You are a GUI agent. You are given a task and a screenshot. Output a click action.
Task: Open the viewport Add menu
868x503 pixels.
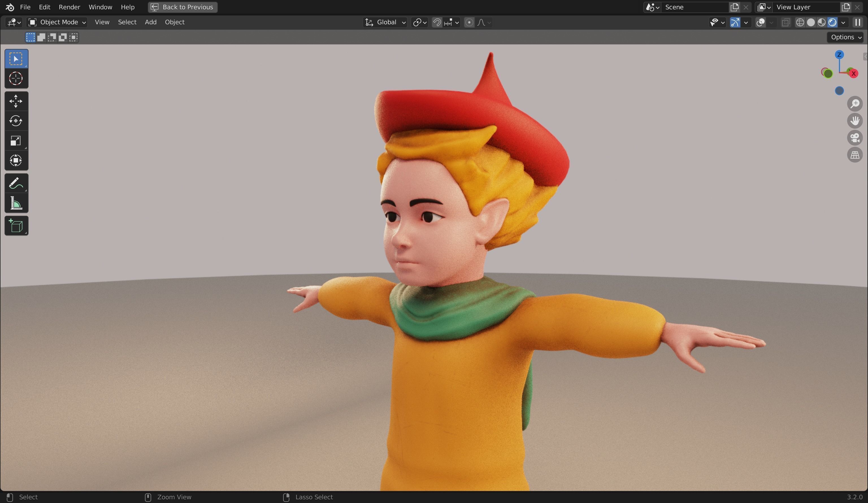coord(151,22)
